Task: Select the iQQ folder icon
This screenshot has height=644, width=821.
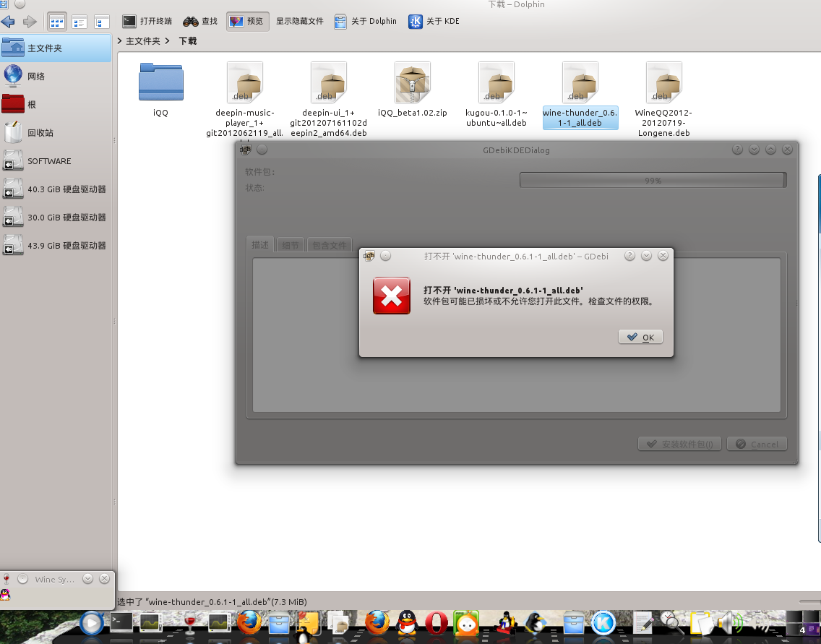Action: pos(160,82)
